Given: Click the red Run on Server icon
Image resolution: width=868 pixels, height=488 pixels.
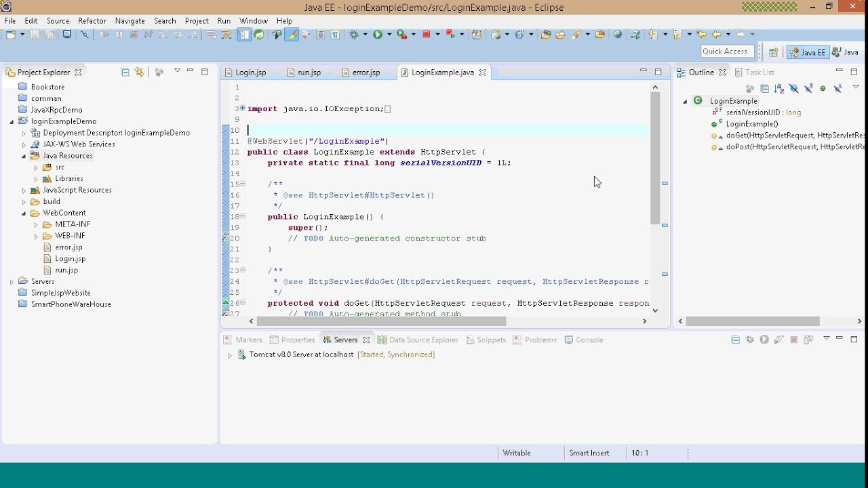Looking at the screenshot, I should [449, 34].
